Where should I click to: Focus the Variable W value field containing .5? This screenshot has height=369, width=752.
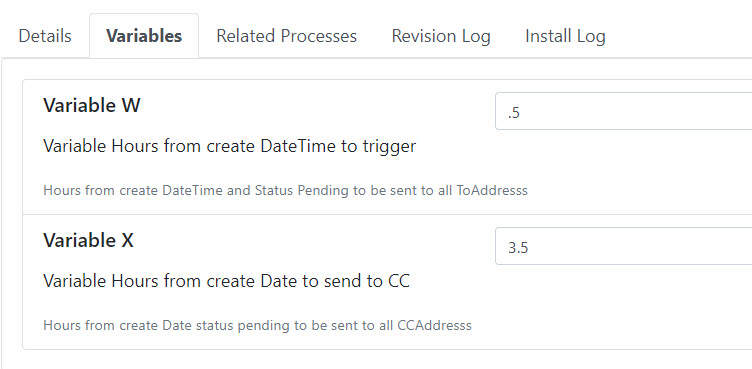coord(623,111)
